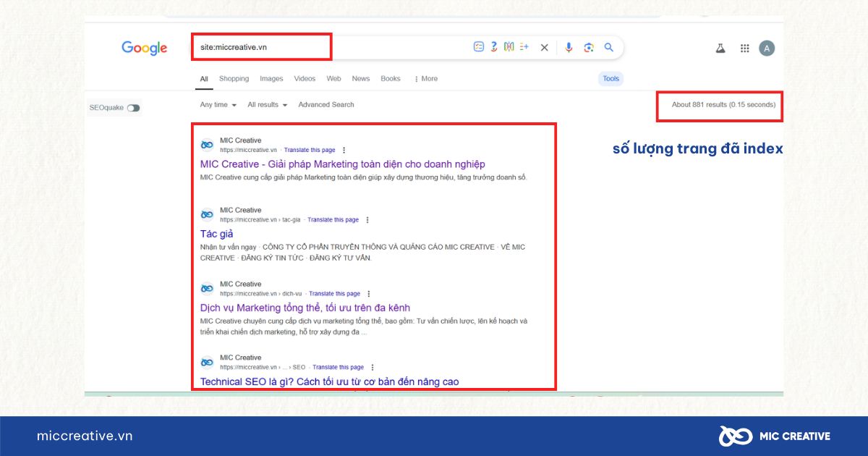Click the favicon of the first MIC Creative result
This screenshot has width=868, height=456.
tap(207, 145)
